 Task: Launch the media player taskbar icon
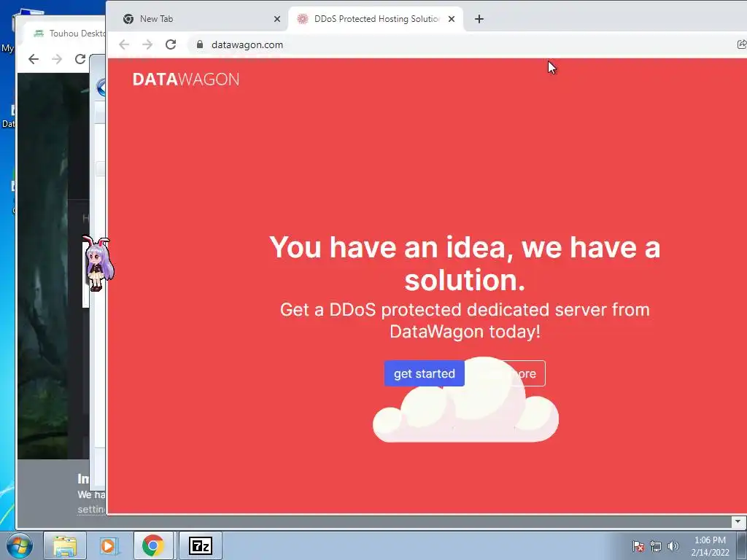click(x=109, y=545)
